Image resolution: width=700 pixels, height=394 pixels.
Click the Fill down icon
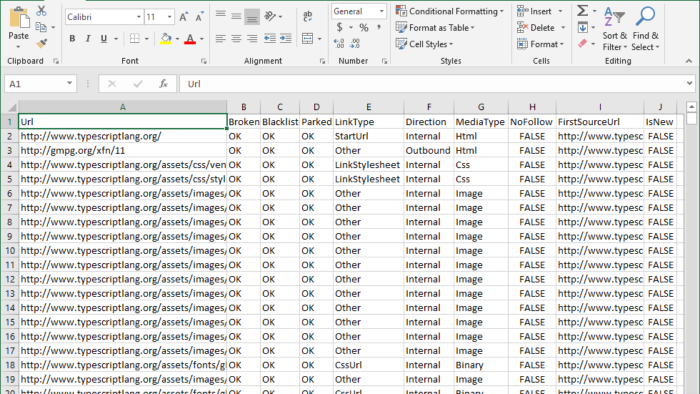583,28
